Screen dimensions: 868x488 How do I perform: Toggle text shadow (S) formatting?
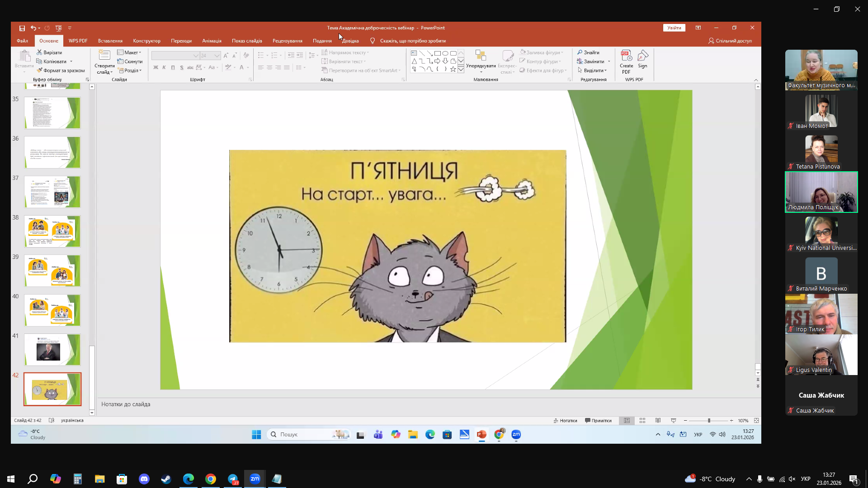point(182,68)
